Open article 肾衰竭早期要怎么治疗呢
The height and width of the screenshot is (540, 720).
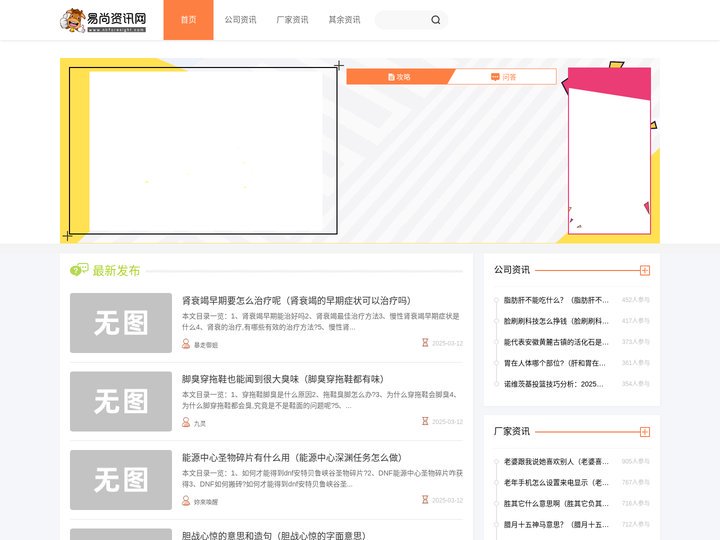(x=296, y=300)
